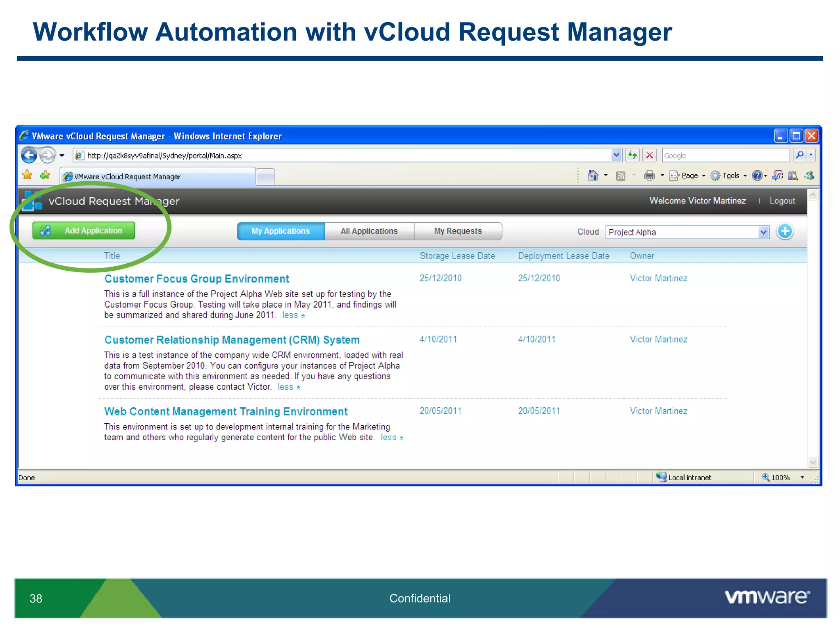This screenshot has height=630, width=840.
Task: Click the Add to Favorites icon
Action: point(45,175)
